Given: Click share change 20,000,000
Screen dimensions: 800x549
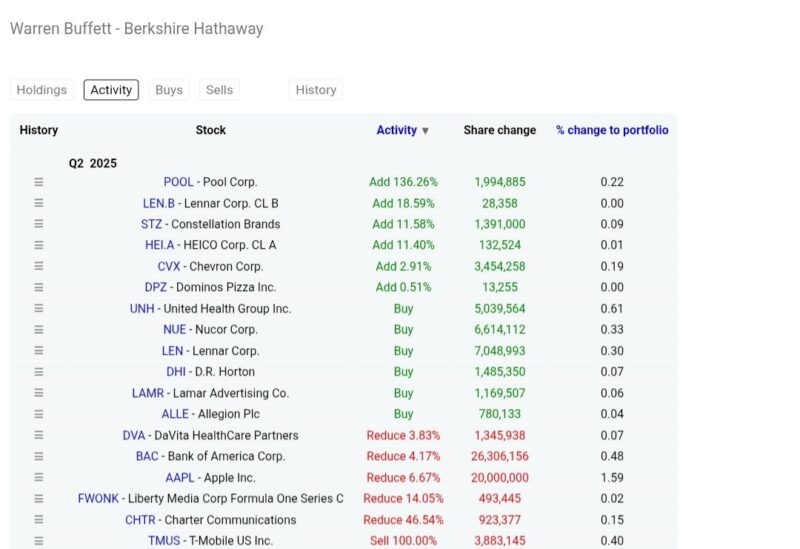Looking at the screenshot, I should [x=499, y=478].
